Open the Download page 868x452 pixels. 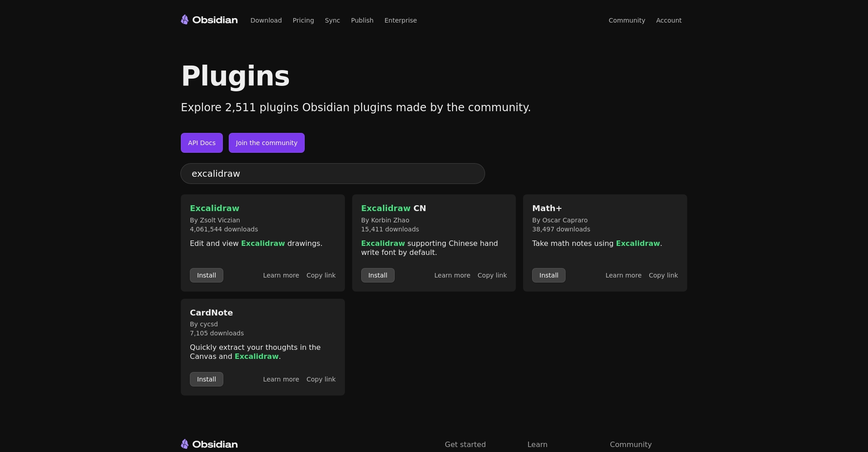point(266,20)
